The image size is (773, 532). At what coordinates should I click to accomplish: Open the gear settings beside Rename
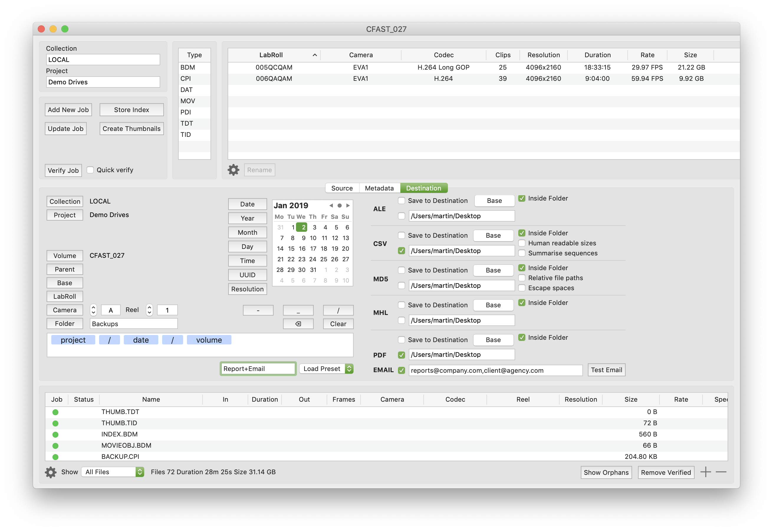pos(233,170)
